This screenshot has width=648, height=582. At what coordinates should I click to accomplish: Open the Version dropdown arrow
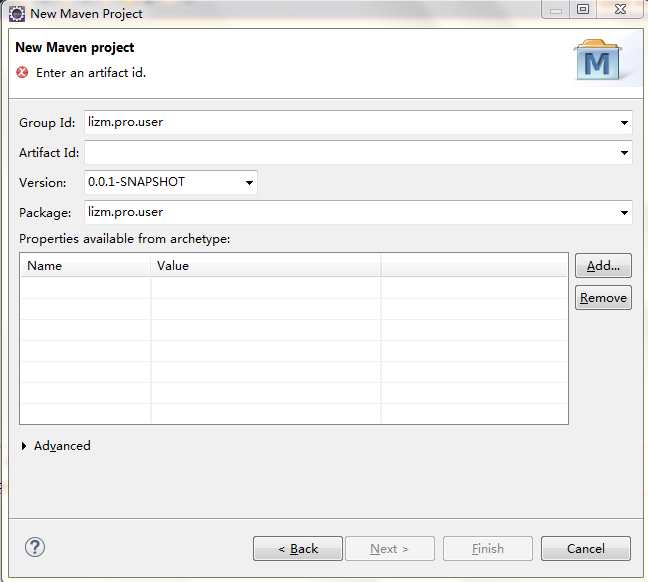[x=249, y=183]
